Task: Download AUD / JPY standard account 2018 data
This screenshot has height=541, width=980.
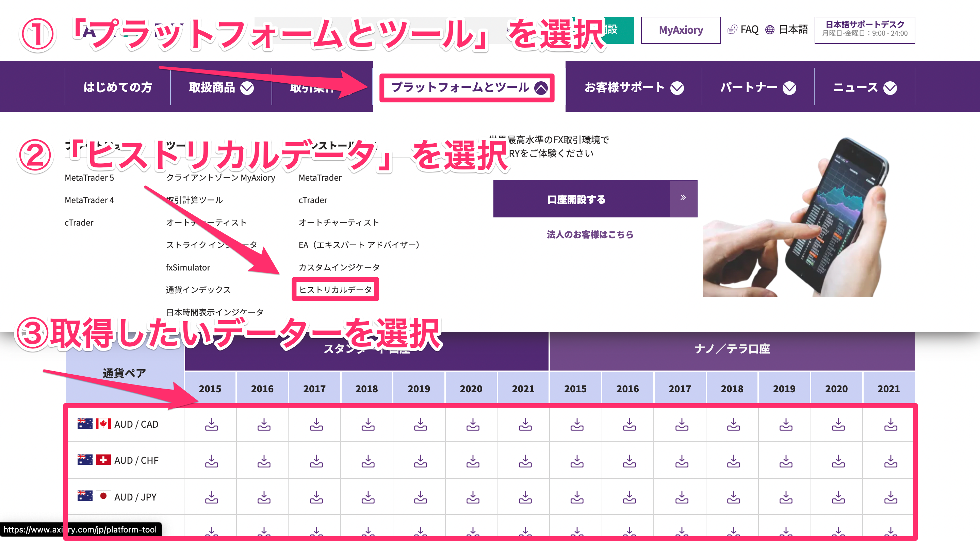Action: coord(368,497)
